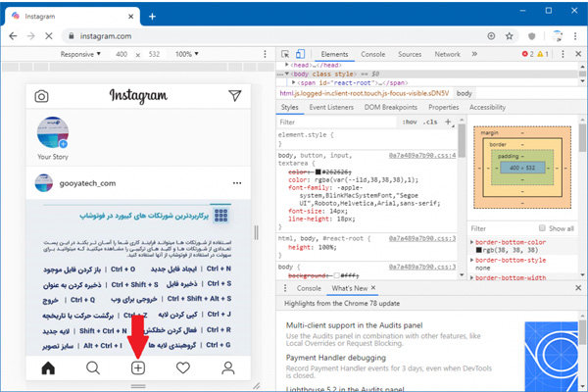Open the activity heart icon
This screenshot has width=588, height=392.
tap(183, 368)
